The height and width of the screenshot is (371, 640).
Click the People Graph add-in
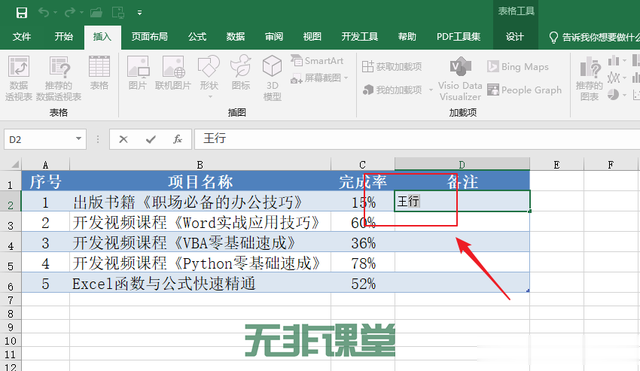pyautogui.click(x=524, y=90)
